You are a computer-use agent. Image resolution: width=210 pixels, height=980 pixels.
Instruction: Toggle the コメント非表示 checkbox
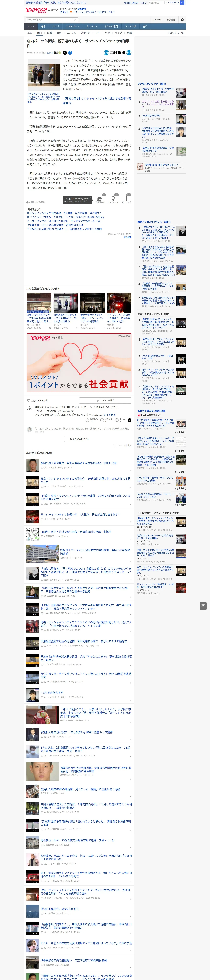115,445
